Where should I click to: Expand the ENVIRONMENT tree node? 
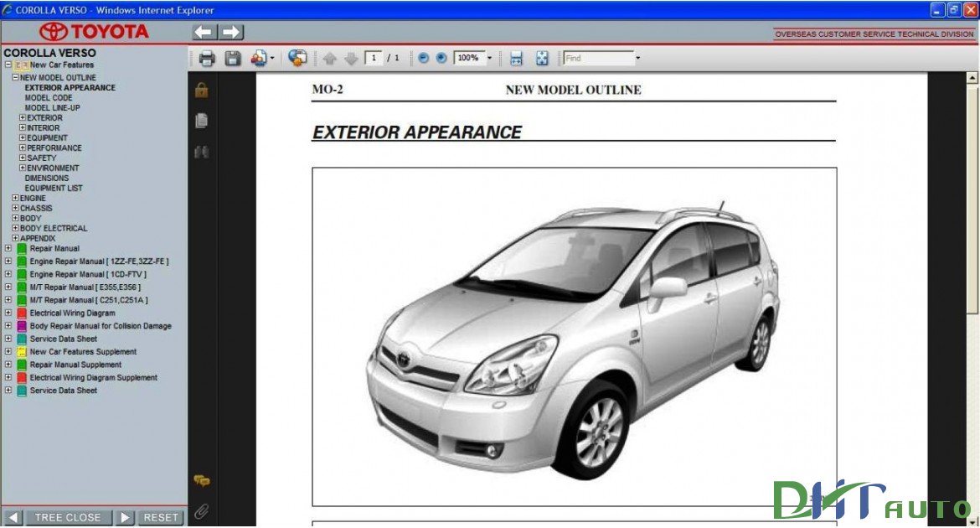tap(23, 168)
